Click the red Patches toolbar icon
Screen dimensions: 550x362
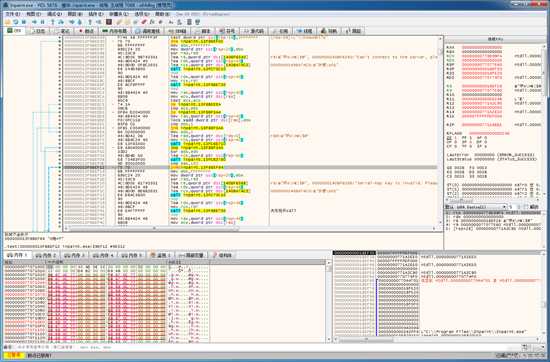click(x=144, y=22)
